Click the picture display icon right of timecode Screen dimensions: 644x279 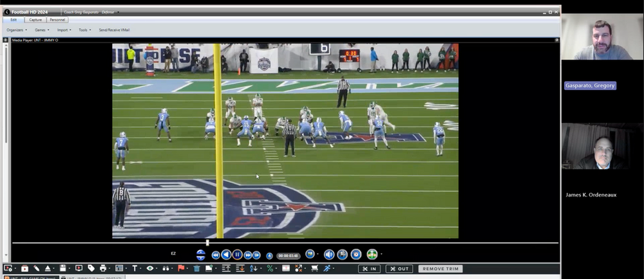(310, 254)
